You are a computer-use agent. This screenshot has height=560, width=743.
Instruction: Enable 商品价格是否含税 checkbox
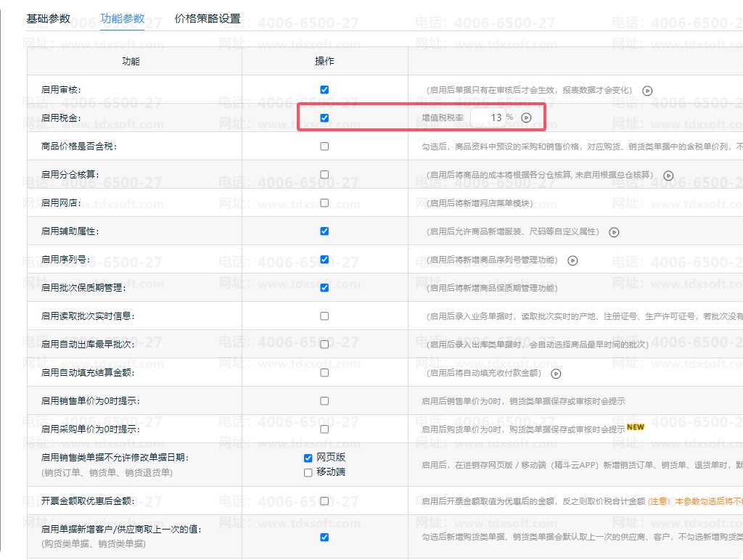point(324,146)
